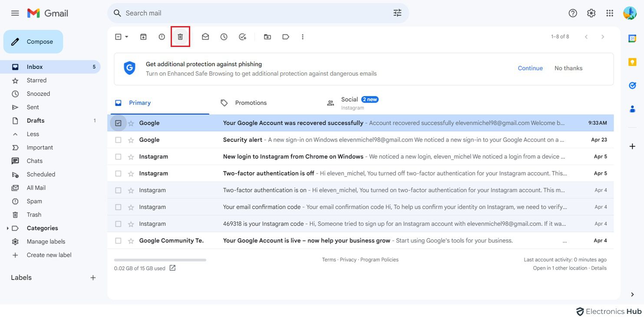This screenshot has height=317, width=644.
Task: Report the selected email as spam
Action: pyautogui.click(x=162, y=37)
